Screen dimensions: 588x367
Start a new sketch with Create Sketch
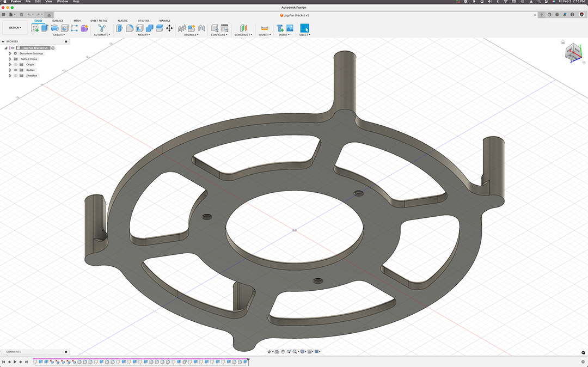click(x=35, y=28)
